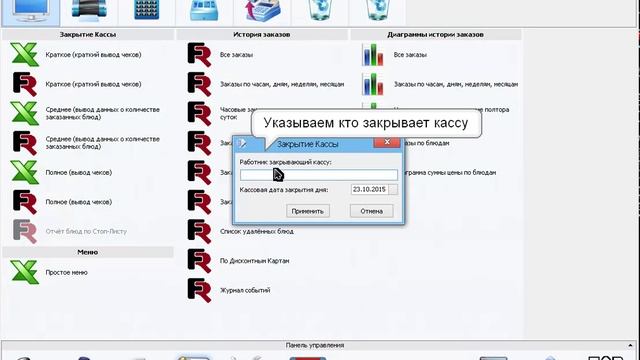Close the Закрытие Кассы dialog
Image resolution: width=640 pixels, height=360 pixels.
click(387, 142)
